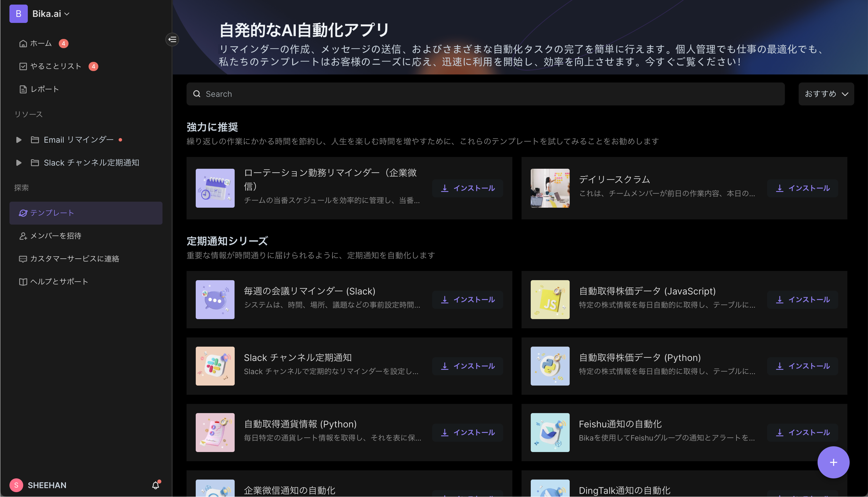Open Slack チャンネル定期通知 template card title
Image resolution: width=868 pixels, height=497 pixels.
click(298, 358)
